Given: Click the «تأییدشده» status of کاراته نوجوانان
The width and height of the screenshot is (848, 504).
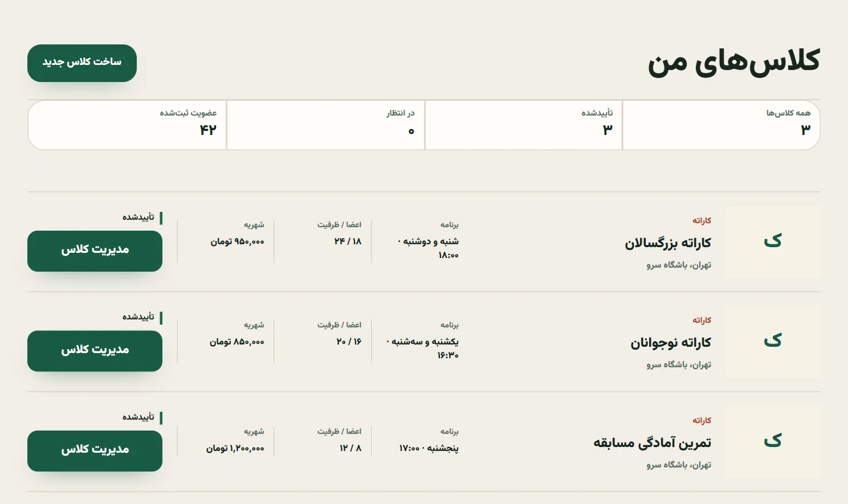Looking at the screenshot, I should tap(142, 317).
